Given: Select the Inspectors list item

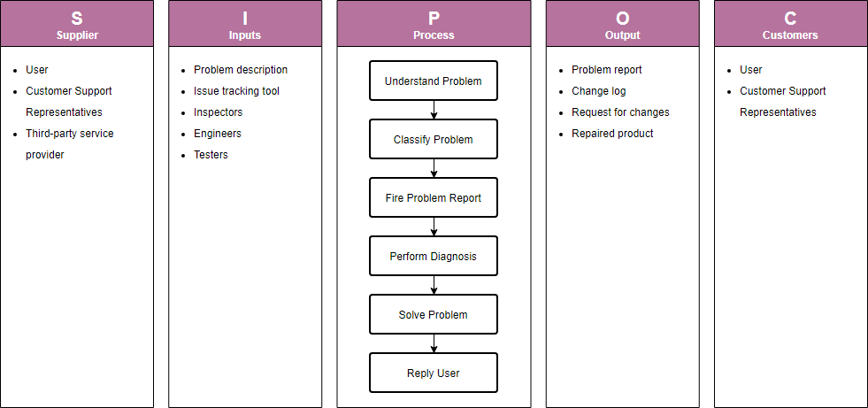Looking at the screenshot, I should click(218, 112).
